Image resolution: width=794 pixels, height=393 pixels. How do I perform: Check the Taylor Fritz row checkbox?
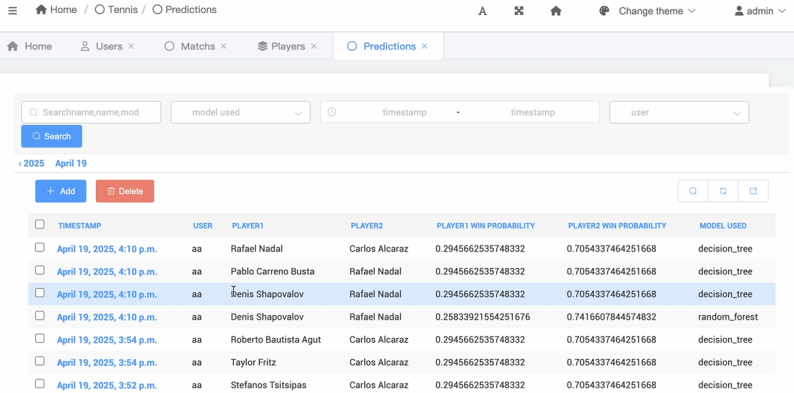click(x=39, y=361)
